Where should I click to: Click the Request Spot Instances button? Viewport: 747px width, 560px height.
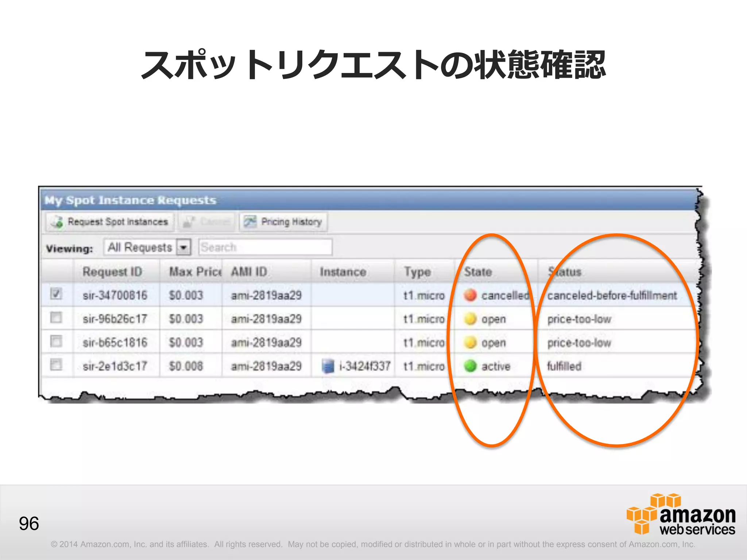(x=110, y=222)
